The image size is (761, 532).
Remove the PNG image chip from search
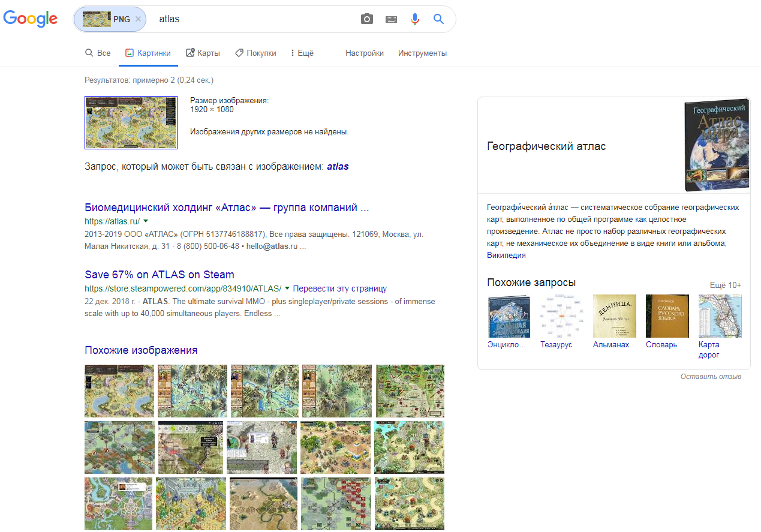click(138, 19)
